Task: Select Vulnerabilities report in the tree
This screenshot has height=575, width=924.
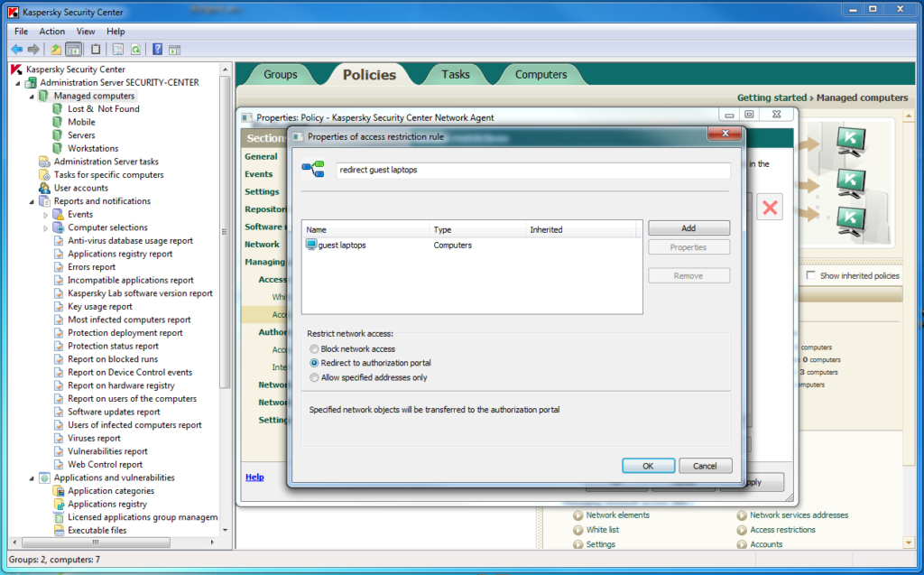Action: (x=107, y=451)
